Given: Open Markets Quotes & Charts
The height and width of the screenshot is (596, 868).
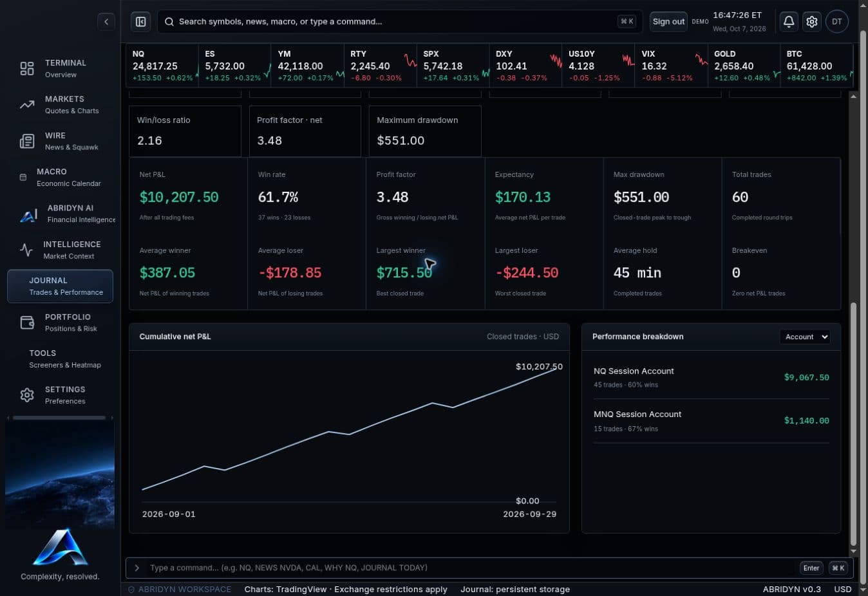Looking at the screenshot, I should (60, 105).
